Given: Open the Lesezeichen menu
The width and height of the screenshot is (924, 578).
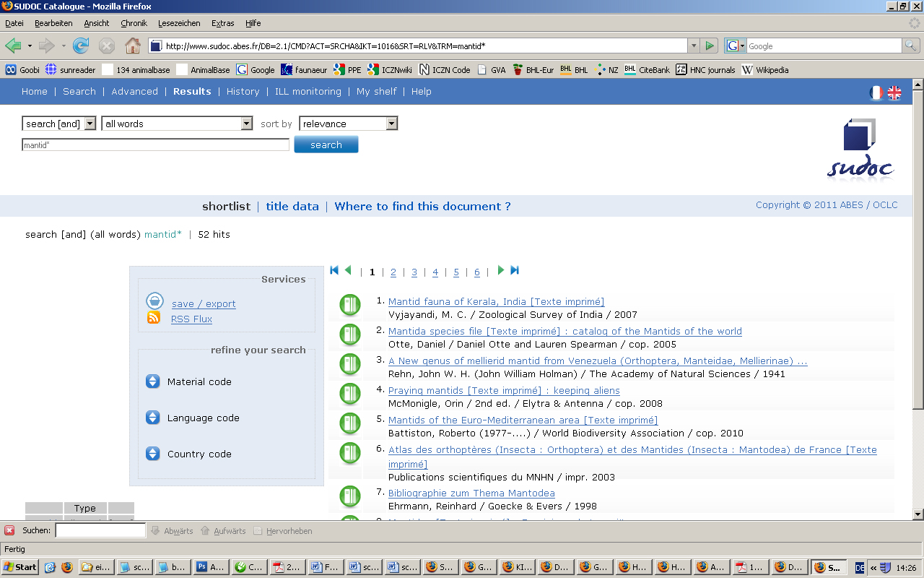Looking at the screenshot, I should pos(179,23).
